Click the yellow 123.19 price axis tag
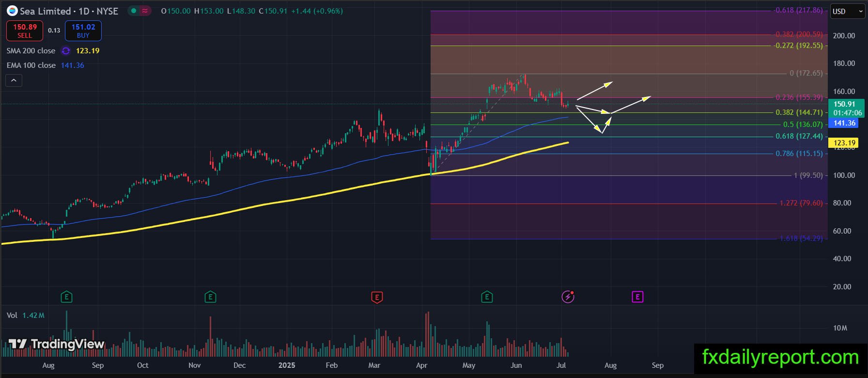This screenshot has width=868, height=378. click(843, 143)
